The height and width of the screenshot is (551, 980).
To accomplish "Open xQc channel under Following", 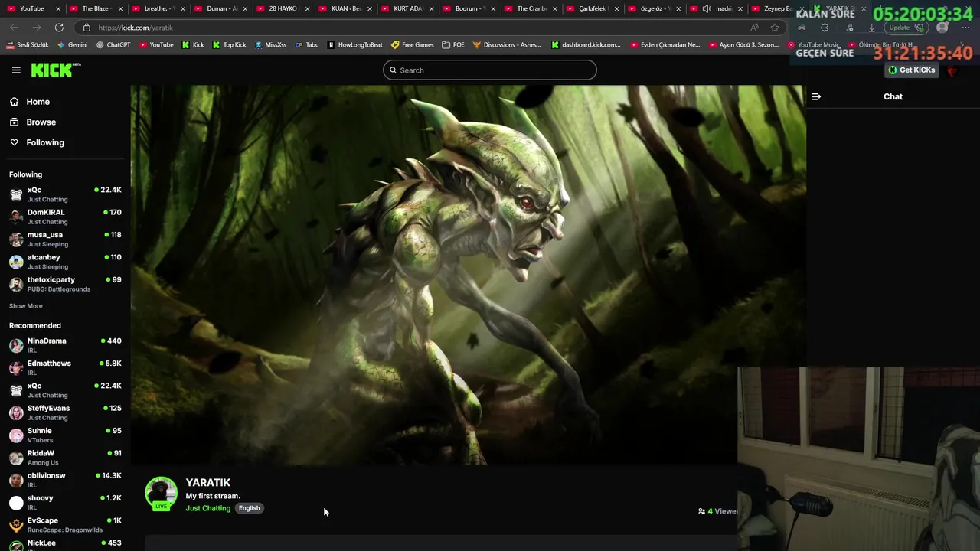I will [x=65, y=194].
